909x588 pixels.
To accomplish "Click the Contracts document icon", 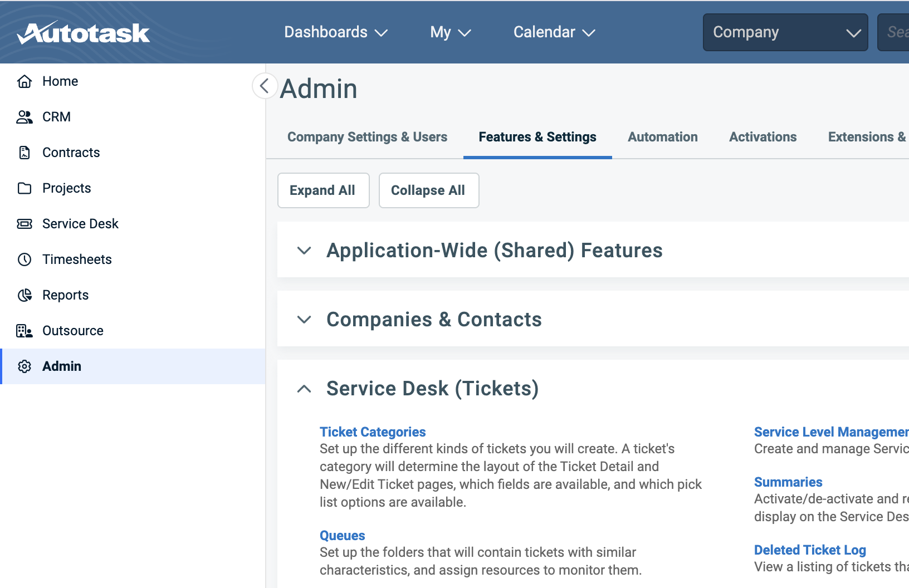I will pos(25,153).
